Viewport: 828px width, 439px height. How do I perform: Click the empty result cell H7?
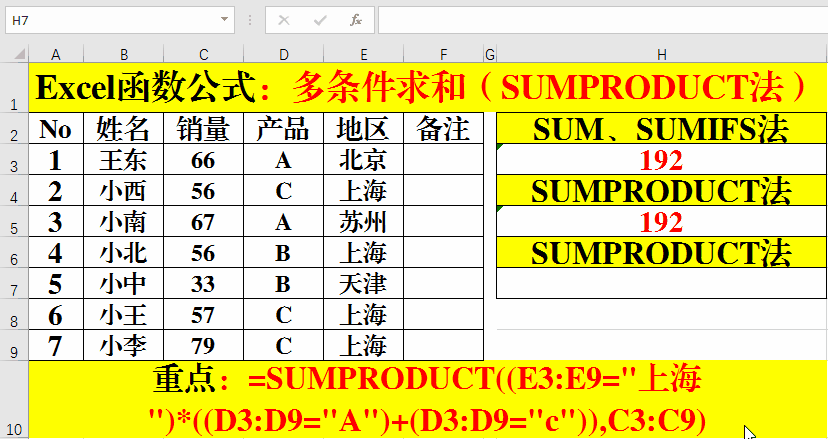662,283
